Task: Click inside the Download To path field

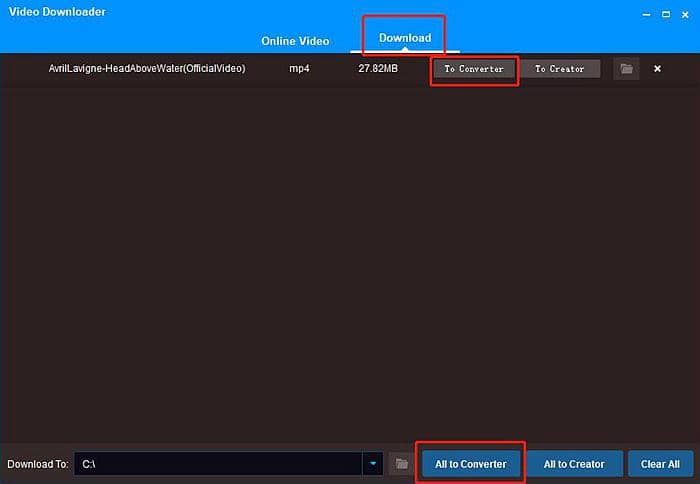Action: (x=218, y=464)
